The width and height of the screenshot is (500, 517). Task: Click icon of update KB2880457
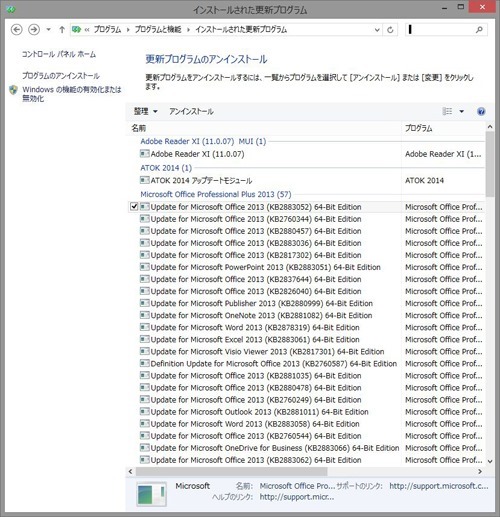coord(144,231)
